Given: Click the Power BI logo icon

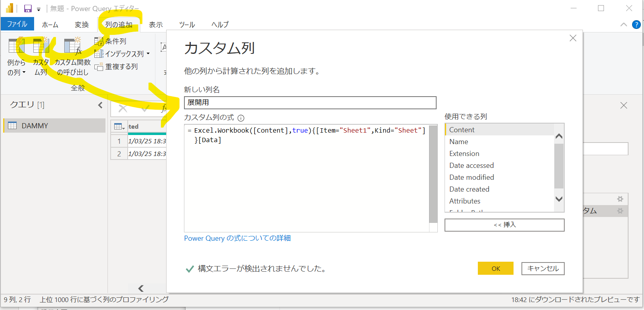Looking at the screenshot, I should pos(10,8).
